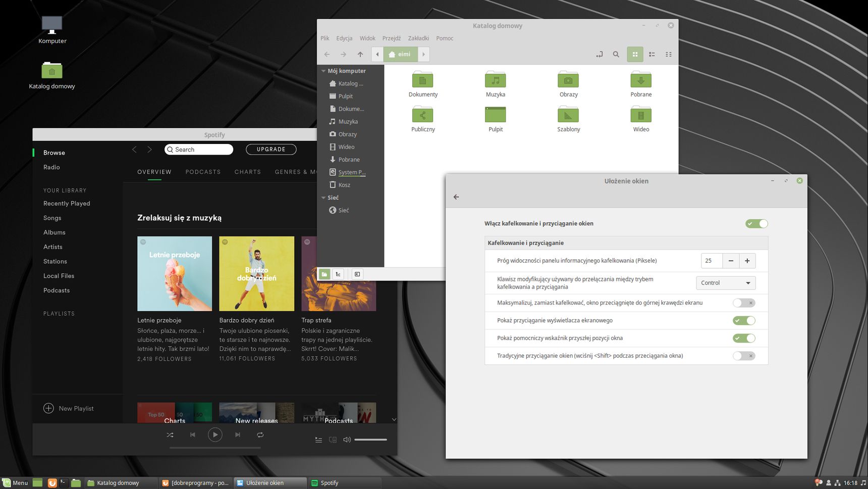868x489 pixels.
Task: Play music in Spotify
Action: (215, 434)
